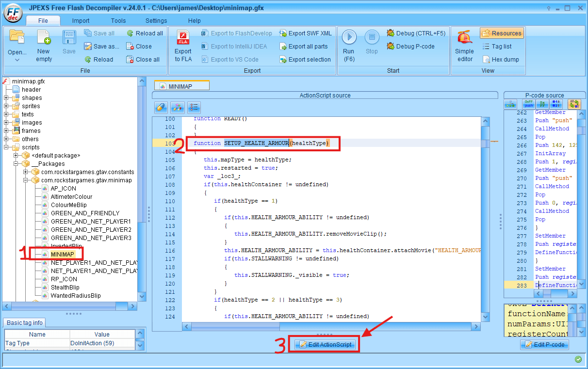Collapse the scripts folder
This screenshot has width=588, height=369.
pos(7,147)
